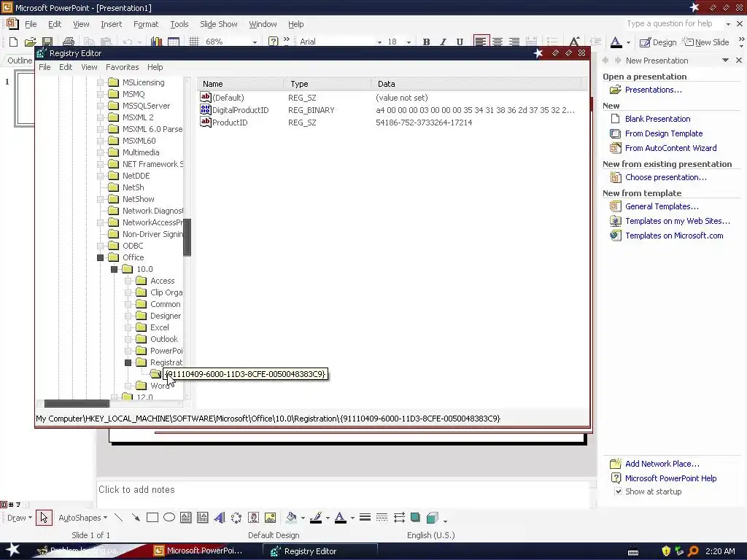The width and height of the screenshot is (747, 560).
Task: Insert Clip Art from Drawing toolbar
Action: pos(253,518)
